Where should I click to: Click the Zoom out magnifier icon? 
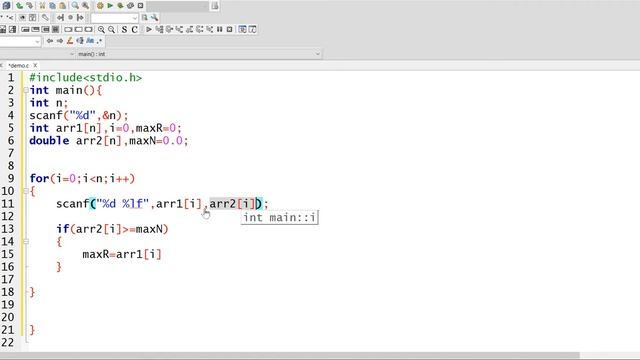(x=111, y=29)
